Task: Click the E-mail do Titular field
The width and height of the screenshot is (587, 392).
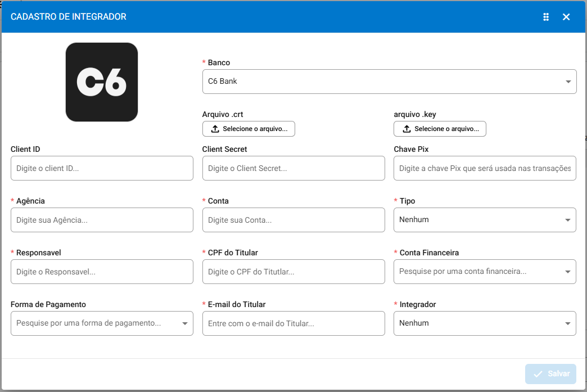Action: (x=293, y=323)
